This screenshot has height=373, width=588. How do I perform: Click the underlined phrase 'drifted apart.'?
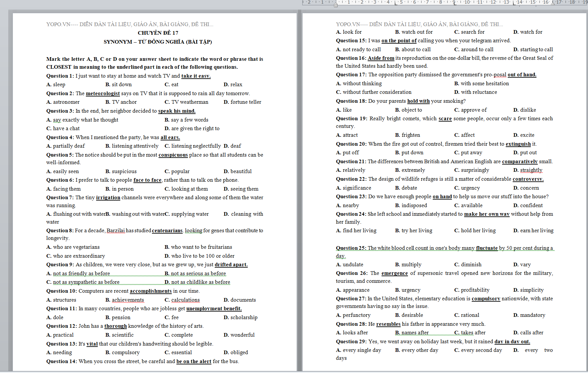(x=231, y=265)
